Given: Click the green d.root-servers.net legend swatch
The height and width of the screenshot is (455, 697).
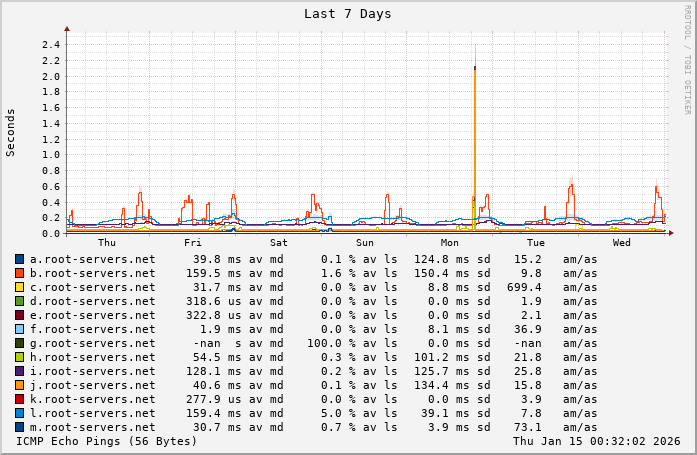Looking at the screenshot, I should (x=19, y=301).
